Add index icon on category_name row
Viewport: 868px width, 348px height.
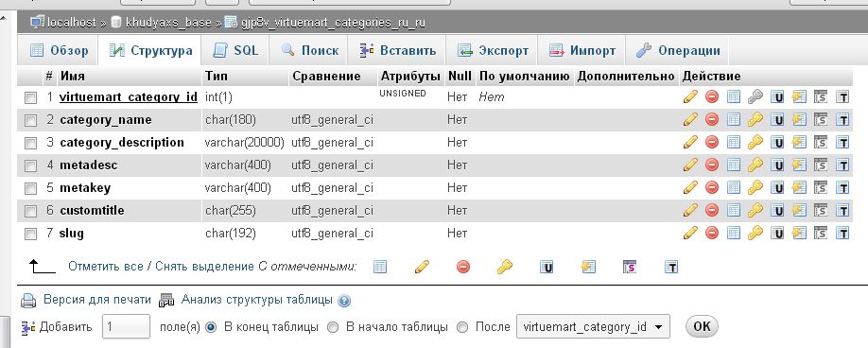(799, 120)
